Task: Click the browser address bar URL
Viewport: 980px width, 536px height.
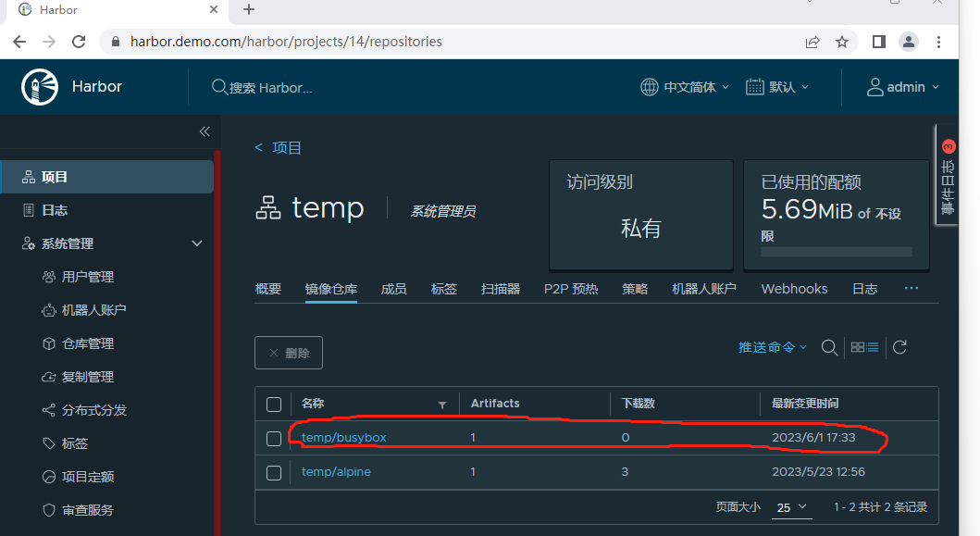Action: point(286,42)
